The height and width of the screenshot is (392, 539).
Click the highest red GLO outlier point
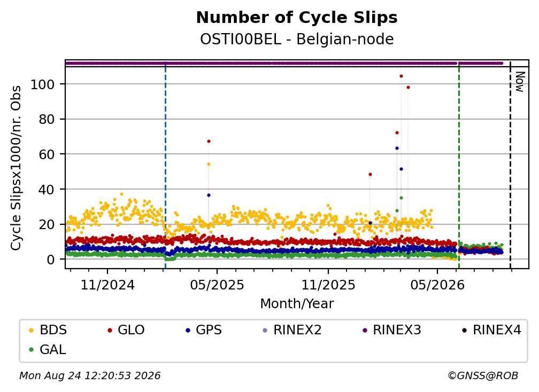point(401,76)
